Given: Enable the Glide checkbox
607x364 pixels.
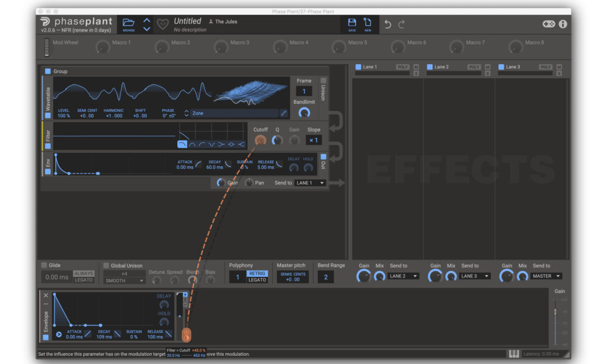Looking at the screenshot, I should coord(44,265).
